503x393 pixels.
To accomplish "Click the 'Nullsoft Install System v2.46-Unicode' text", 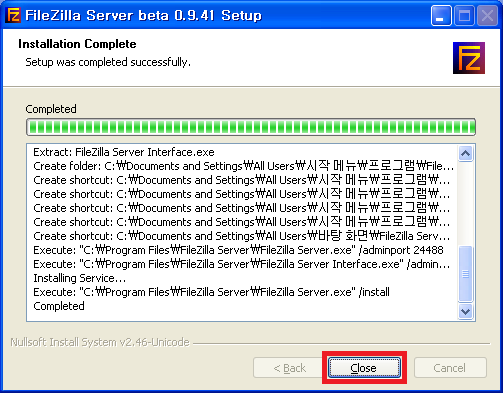I will click(x=100, y=342).
